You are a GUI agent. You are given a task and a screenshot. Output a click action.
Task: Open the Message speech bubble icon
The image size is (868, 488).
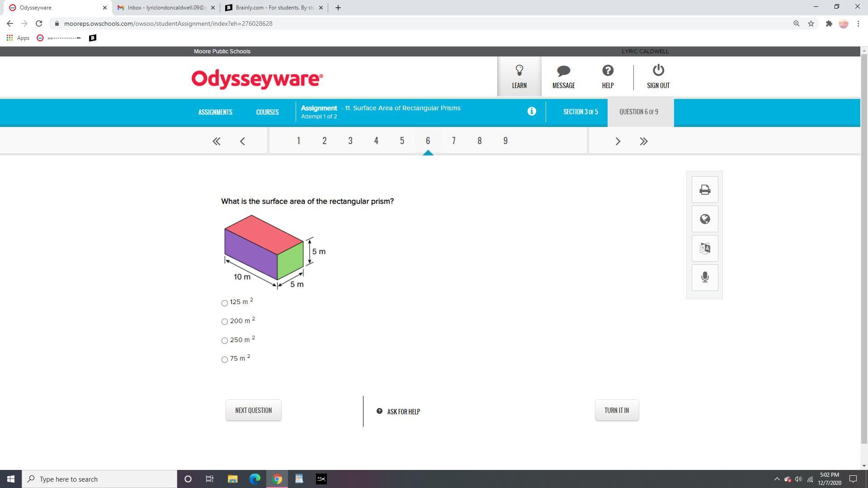pyautogui.click(x=563, y=71)
